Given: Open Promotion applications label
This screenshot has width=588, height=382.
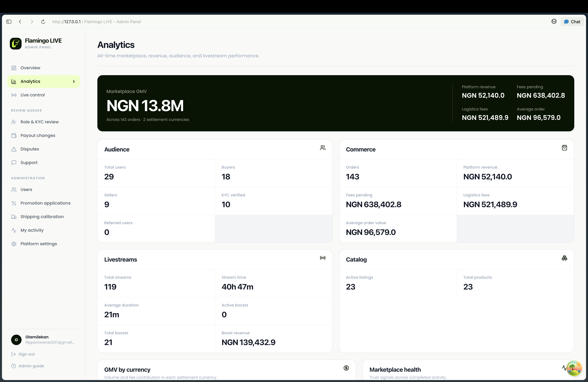Looking at the screenshot, I should [45, 203].
